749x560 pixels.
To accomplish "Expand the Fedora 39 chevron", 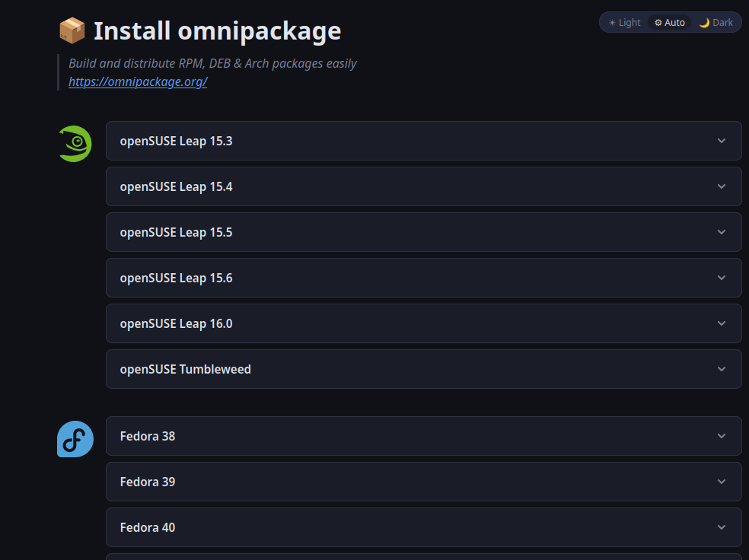I will point(722,482).
